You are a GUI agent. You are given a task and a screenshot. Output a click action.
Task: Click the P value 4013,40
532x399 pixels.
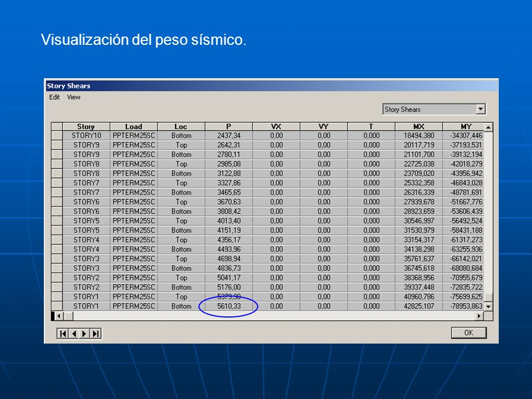[229, 221]
